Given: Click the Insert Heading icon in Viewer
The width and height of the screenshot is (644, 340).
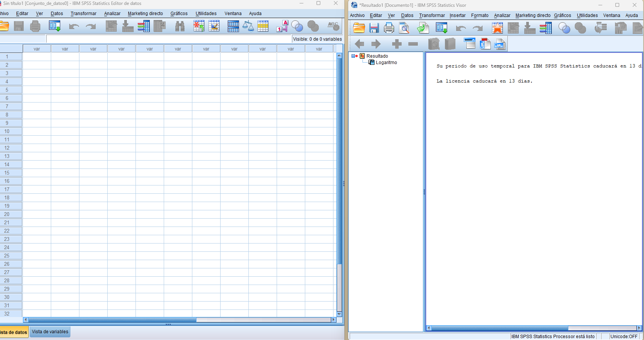Looking at the screenshot, I should tap(470, 44).
